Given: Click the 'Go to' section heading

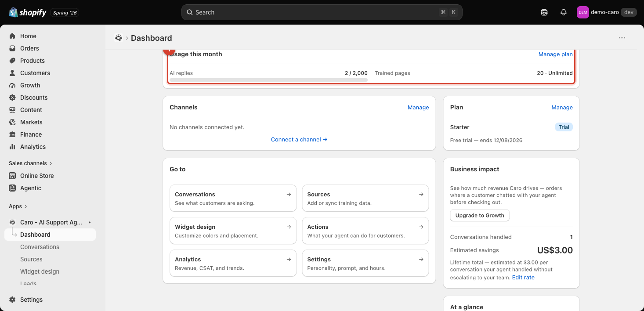Looking at the screenshot, I should click(x=177, y=169).
